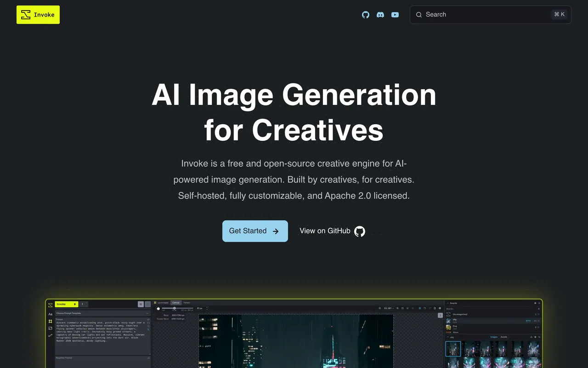This screenshot has height=368, width=588.
Task: Select the highlighted first city gallery thumbnail
Action: point(453,349)
